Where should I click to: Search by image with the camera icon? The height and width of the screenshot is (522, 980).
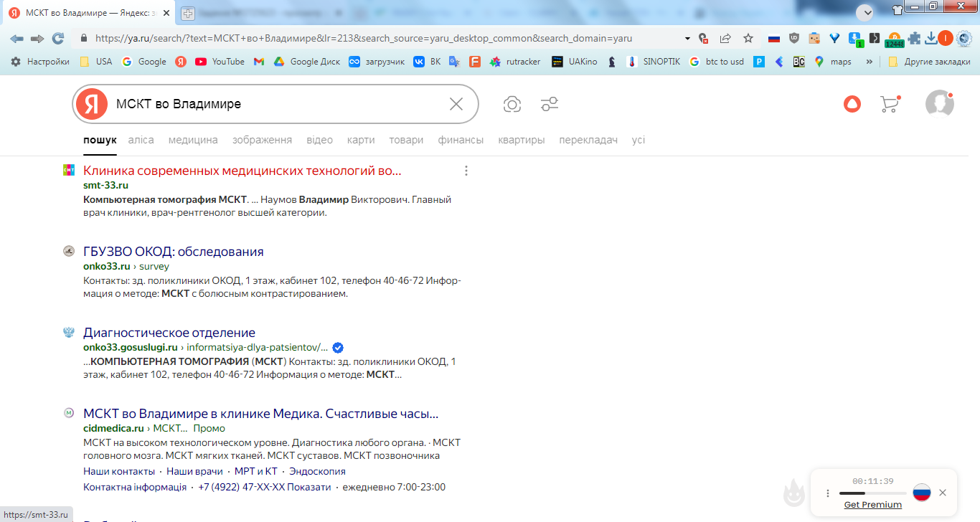(512, 104)
